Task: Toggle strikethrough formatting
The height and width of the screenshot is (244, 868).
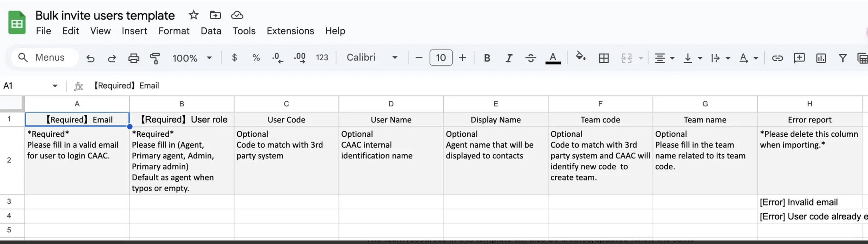Action: (531, 58)
